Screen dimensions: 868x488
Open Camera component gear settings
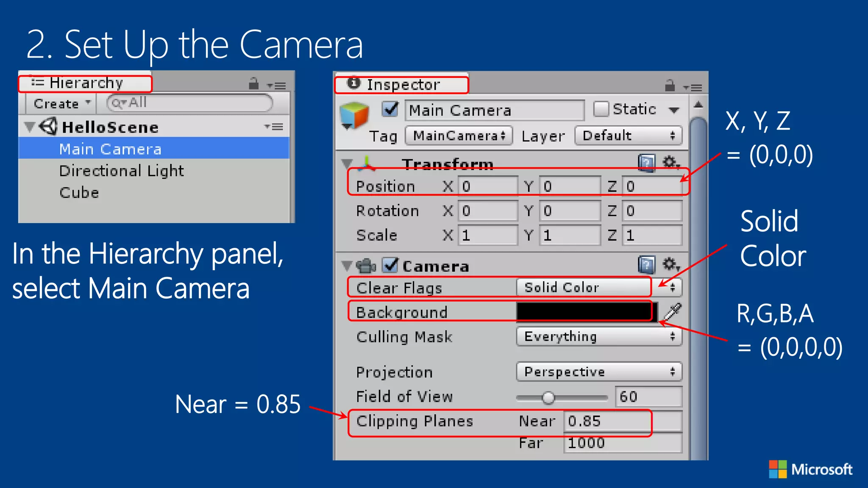coord(671,264)
